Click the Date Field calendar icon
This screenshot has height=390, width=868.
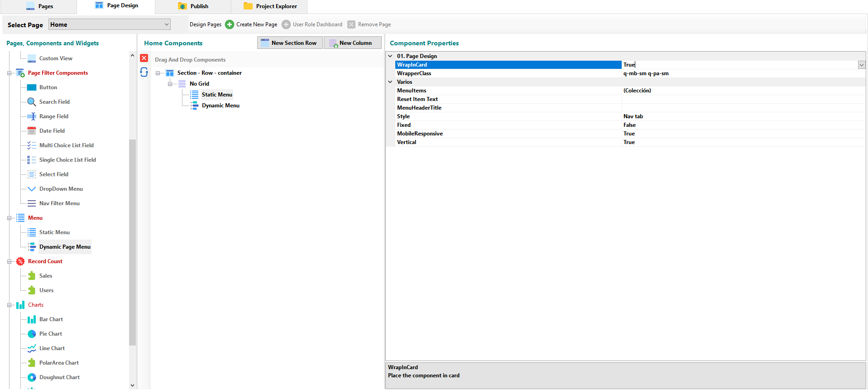[x=32, y=131]
